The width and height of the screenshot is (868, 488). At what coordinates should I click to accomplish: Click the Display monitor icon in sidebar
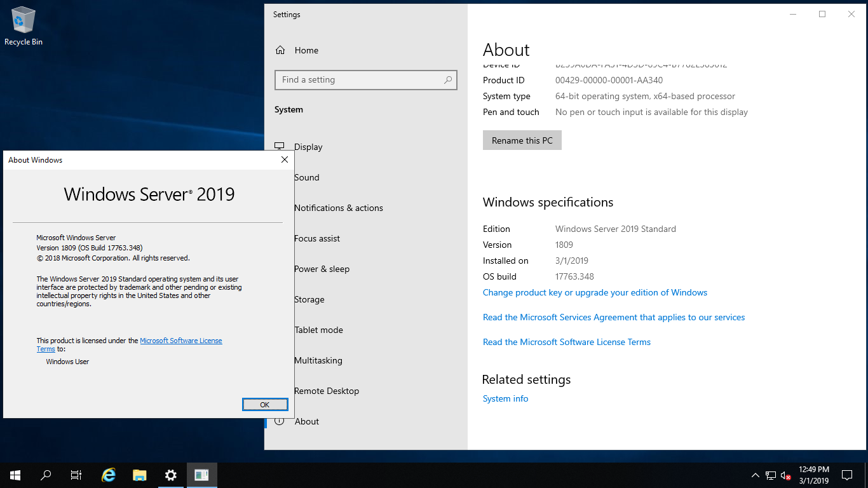280,147
